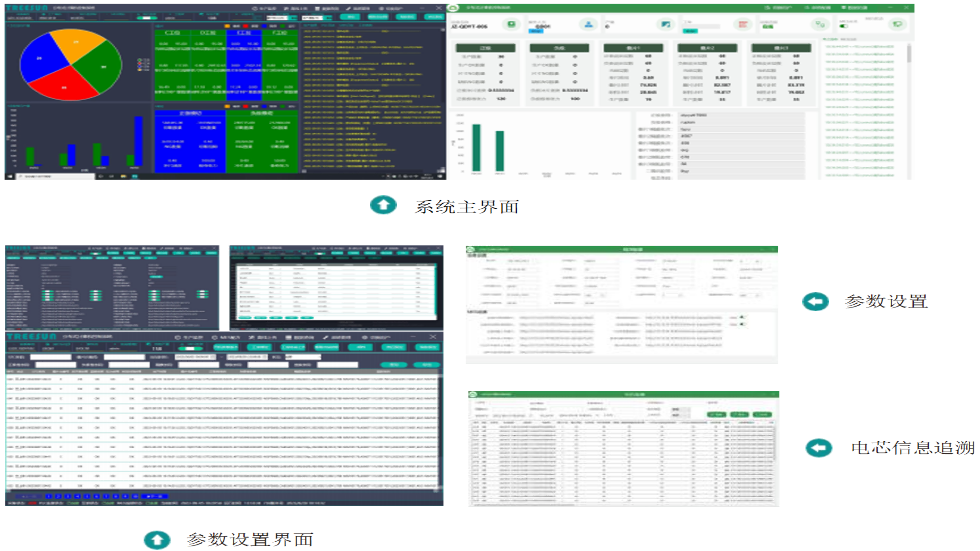Open gear settings icon menu in top dark TREESUN window
The width and height of the screenshot is (980, 551).
coord(391,8)
